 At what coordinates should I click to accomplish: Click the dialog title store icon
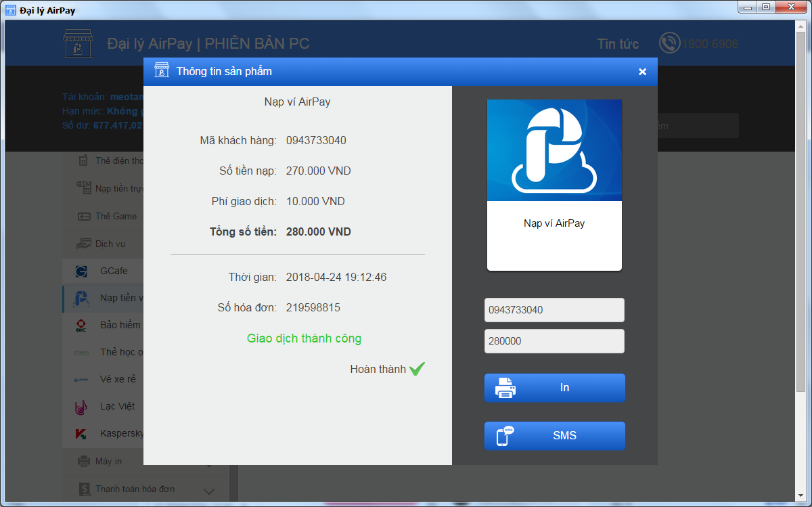pos(162,70)
